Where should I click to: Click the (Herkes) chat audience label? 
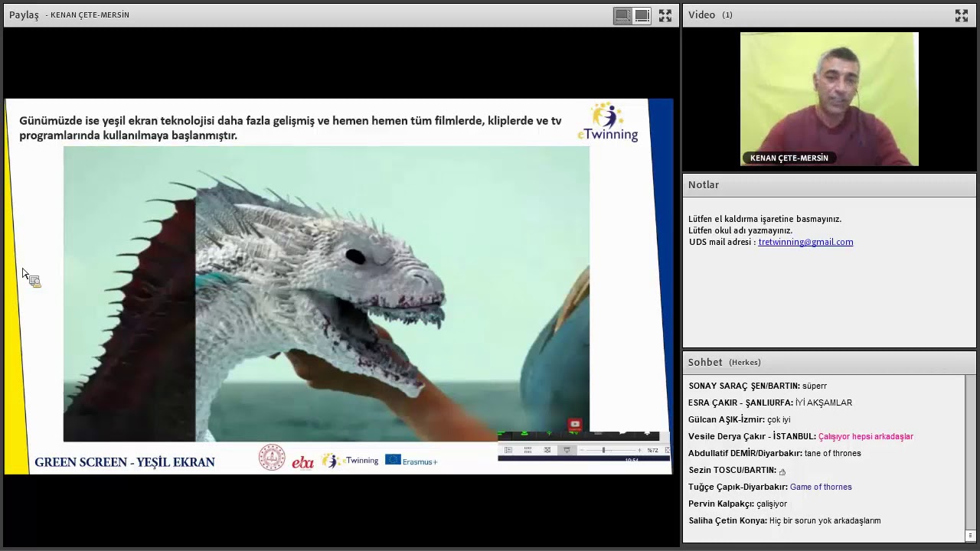[x=745, y=363]
